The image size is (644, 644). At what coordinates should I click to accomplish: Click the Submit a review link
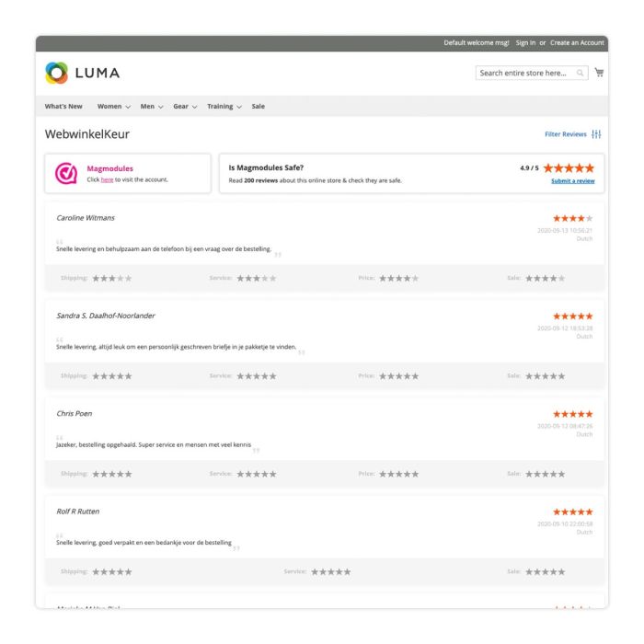click(x=572, y=181)
